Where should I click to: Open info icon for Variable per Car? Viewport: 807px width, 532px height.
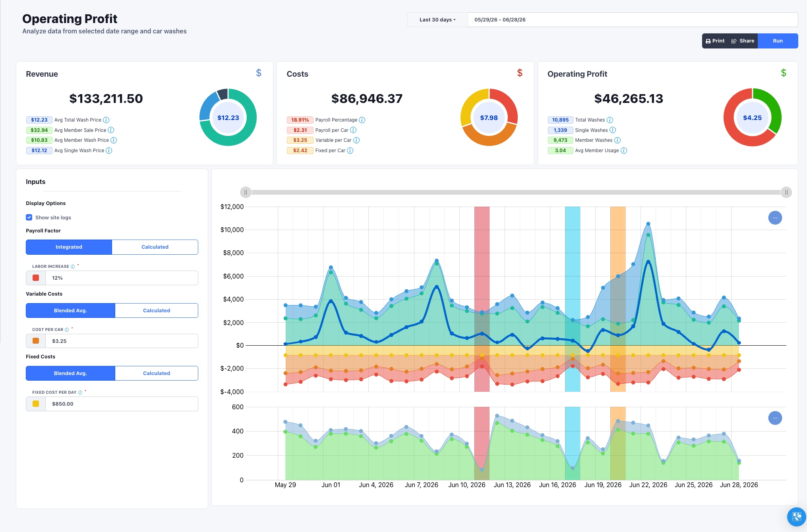pyautogui.click(x=356, y=140)
